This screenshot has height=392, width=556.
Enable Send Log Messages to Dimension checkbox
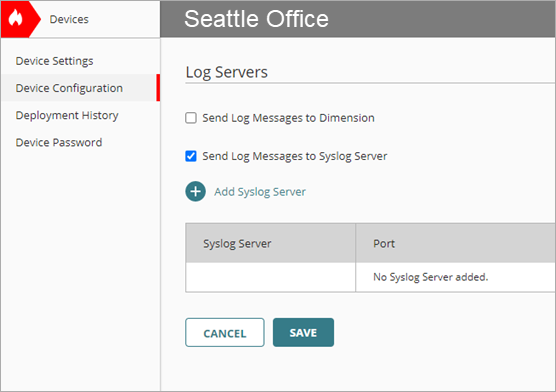coord(191,118)
